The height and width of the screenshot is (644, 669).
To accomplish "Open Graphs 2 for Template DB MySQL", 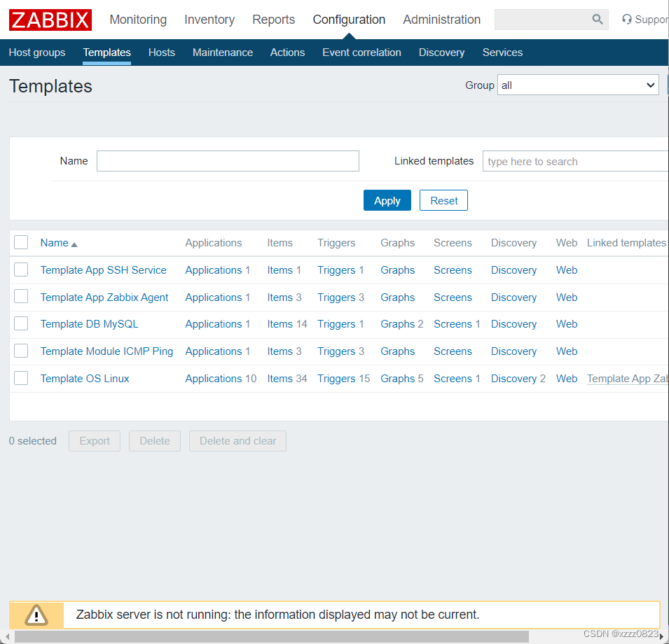I will 398,324.
